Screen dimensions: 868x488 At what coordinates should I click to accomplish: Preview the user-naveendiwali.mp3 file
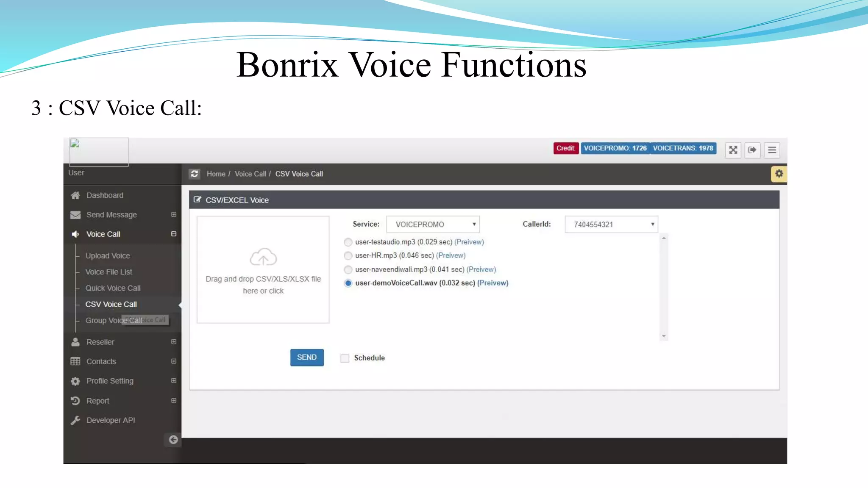(481, 269)
